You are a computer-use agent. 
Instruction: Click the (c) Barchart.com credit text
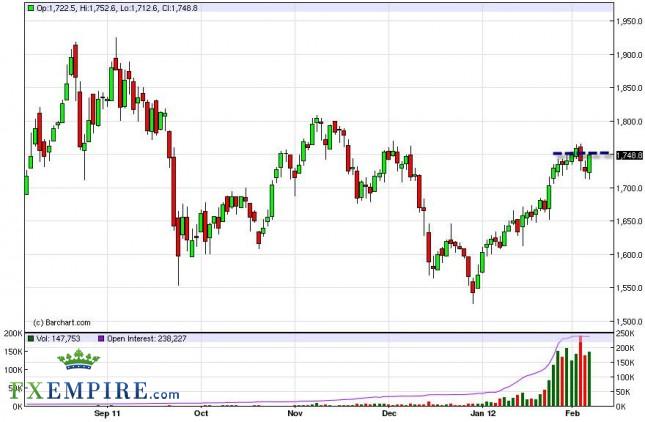(x=63, y=322)
